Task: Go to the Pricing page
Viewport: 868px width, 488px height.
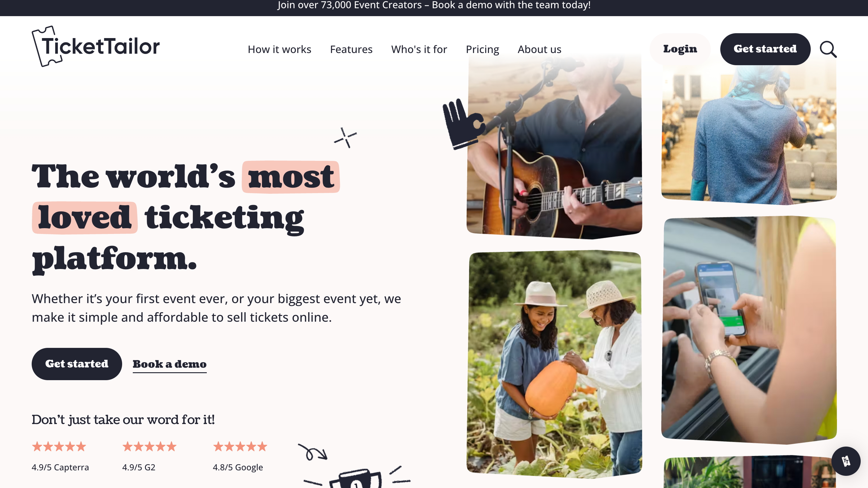Action: [x=482, y=49]
